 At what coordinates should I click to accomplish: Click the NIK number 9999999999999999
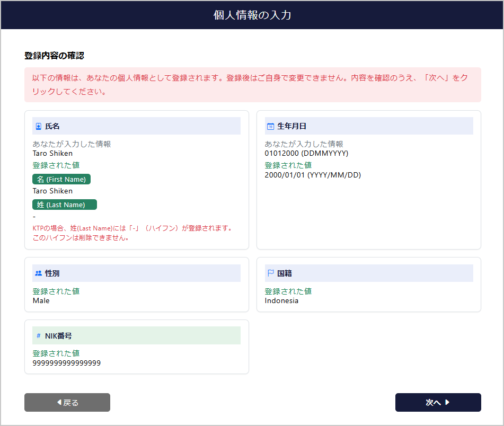(67, 363)
